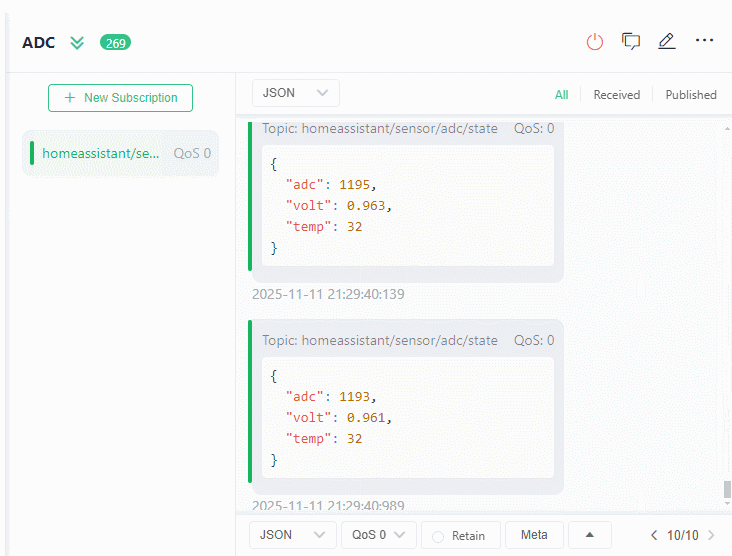Viewport: 732px width, 556px height.
Task: Edit the ADC connection with pencil icon
Action: coord(667,41)
